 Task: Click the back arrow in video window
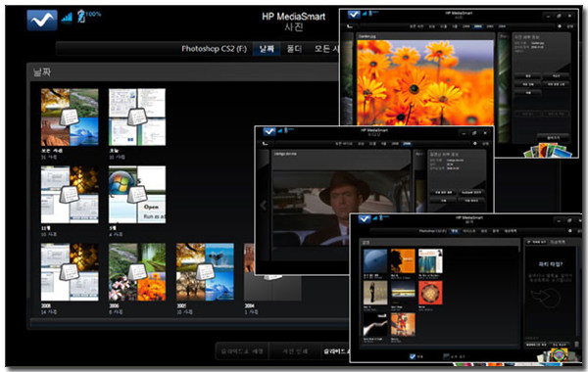tap(266, 144)
